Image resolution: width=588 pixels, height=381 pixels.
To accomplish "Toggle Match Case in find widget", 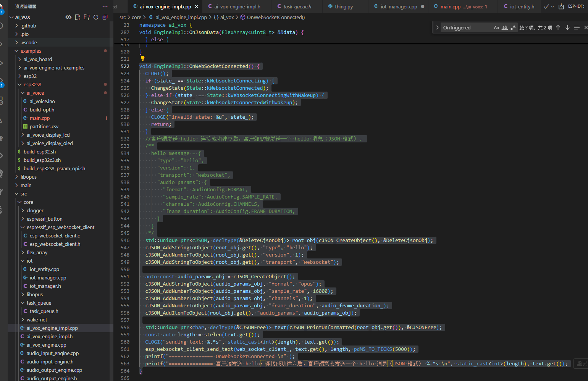I will click(496, 27).
